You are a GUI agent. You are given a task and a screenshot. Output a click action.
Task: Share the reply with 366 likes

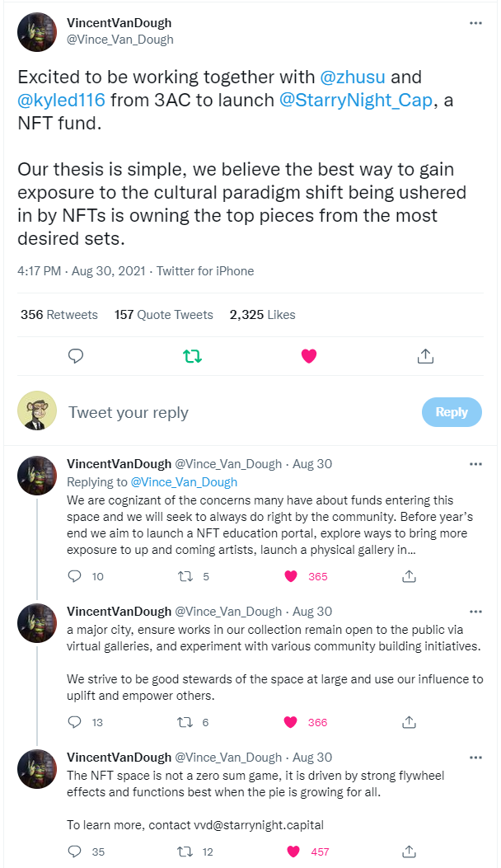(x=409, y=722)
